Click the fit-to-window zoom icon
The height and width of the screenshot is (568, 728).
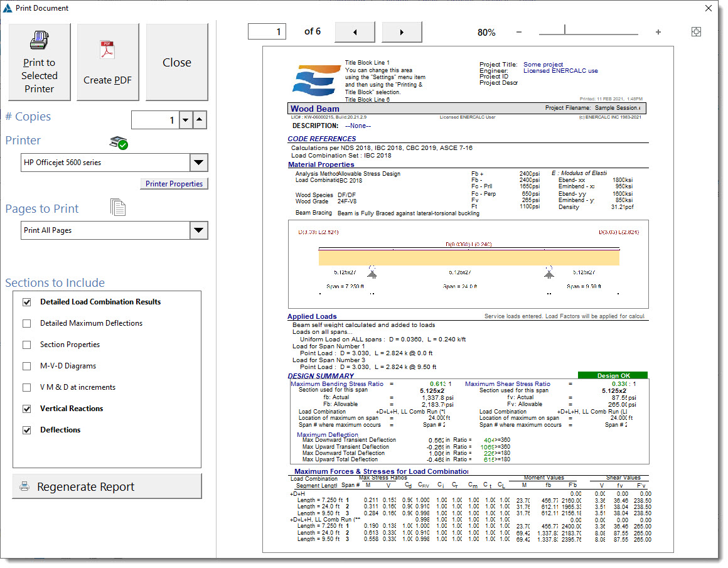pyautogui.click(x=696, y=32)
